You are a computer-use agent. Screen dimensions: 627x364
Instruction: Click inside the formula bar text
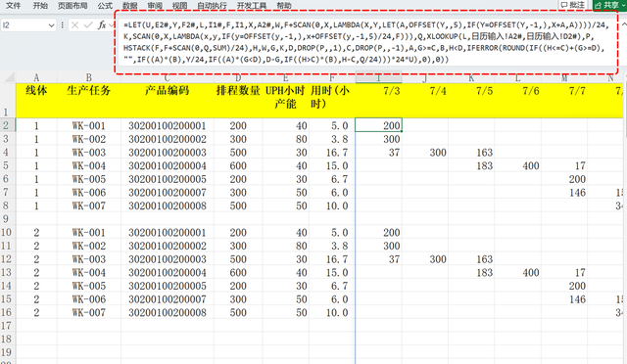(365, 42)
